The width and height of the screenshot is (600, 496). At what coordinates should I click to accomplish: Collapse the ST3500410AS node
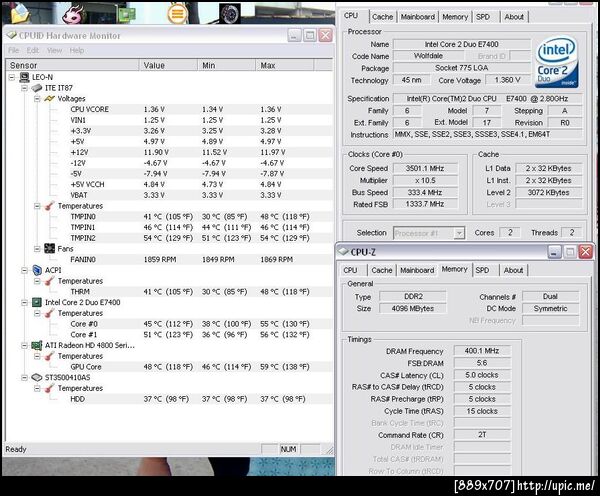tap(24, 377)
